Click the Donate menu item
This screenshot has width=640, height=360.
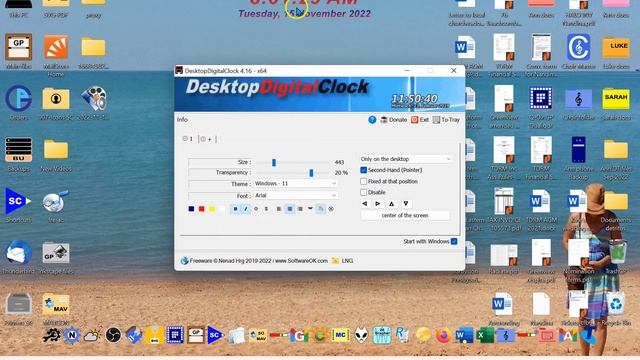394,120
